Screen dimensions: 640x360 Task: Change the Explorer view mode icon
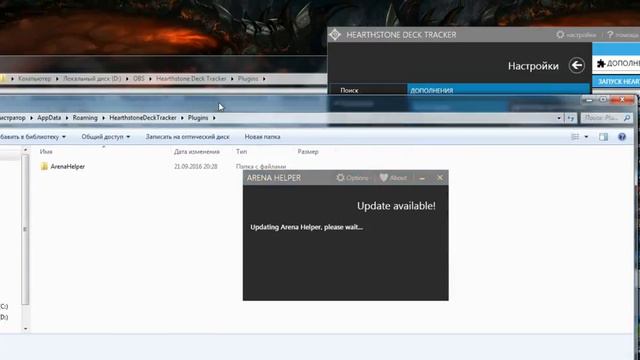575,137
